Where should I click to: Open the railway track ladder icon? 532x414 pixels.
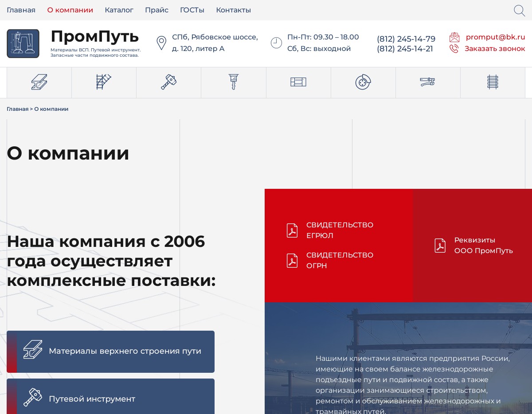(493, 82)
